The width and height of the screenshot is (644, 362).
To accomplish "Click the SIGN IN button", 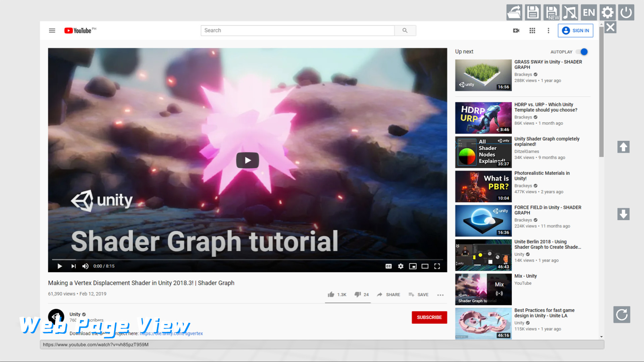I will (x=576, y=31).
